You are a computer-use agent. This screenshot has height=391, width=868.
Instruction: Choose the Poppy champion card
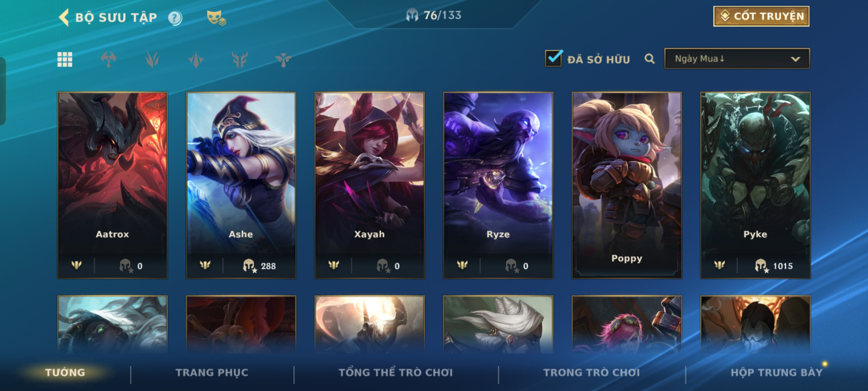(x=627, y=185)
